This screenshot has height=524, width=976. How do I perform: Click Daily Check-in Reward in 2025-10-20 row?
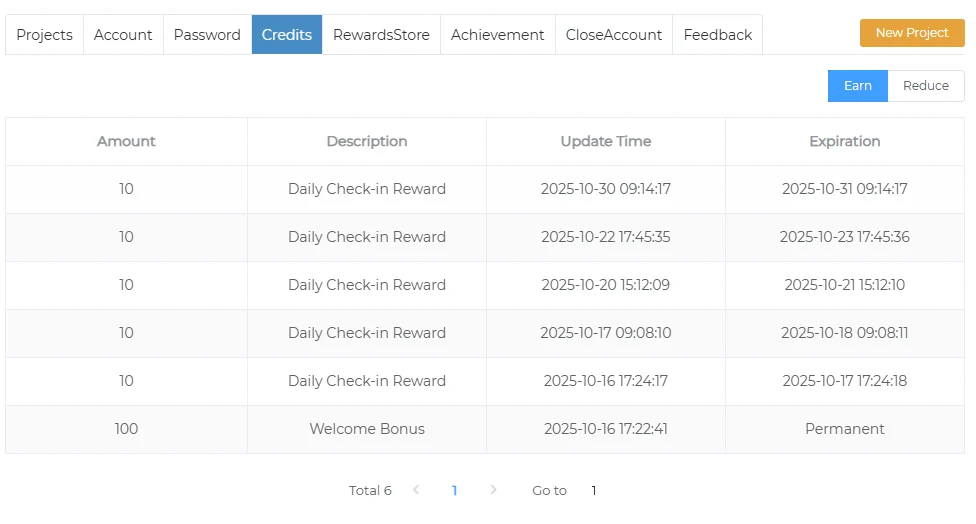coord(367,285)
